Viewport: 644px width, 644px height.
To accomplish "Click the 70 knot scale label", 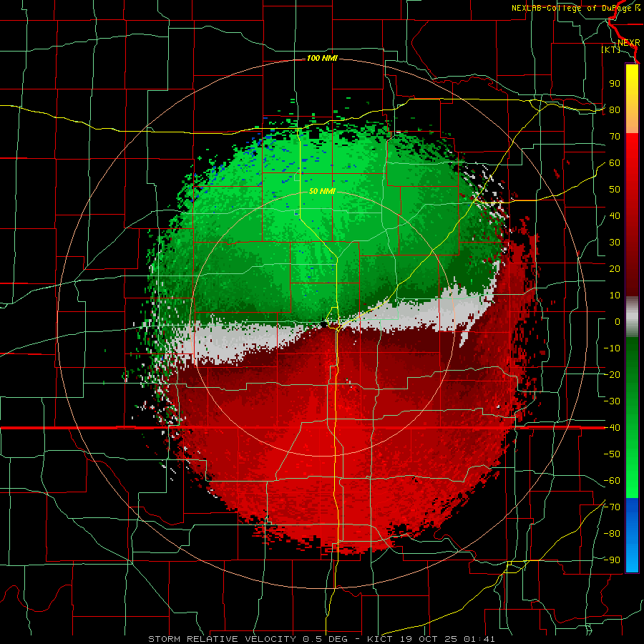I will (615, 137).
